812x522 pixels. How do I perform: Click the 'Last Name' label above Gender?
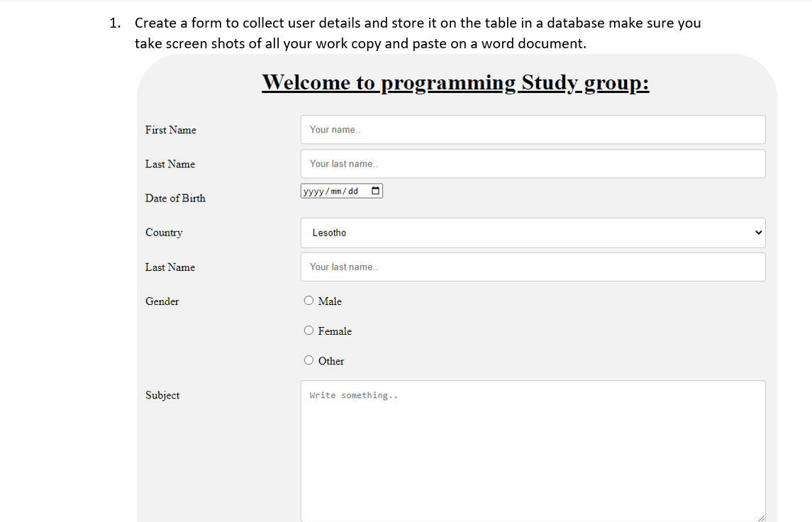point(170,267)
